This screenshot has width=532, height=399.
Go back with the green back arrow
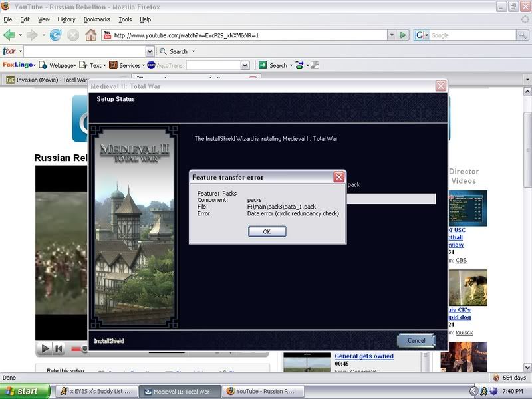click(x=9, y=35)
